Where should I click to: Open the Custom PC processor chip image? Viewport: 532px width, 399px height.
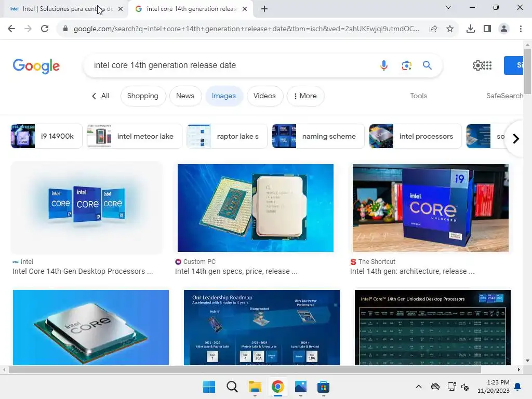click(x=256, y=208)
